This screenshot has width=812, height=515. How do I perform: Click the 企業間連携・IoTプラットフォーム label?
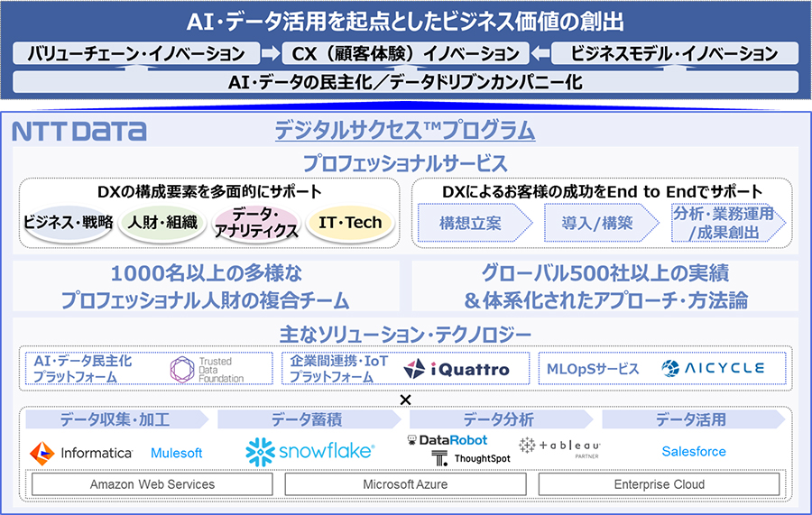(x=338, y=369)
